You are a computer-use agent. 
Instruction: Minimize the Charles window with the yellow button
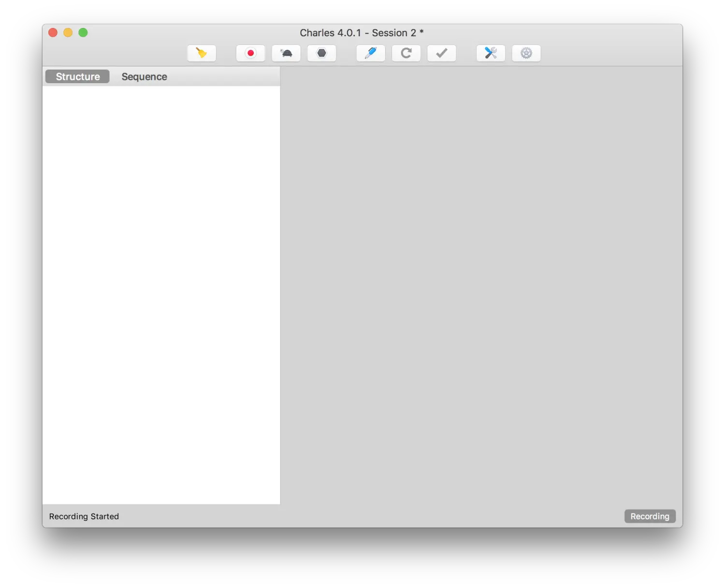(68, 32)
